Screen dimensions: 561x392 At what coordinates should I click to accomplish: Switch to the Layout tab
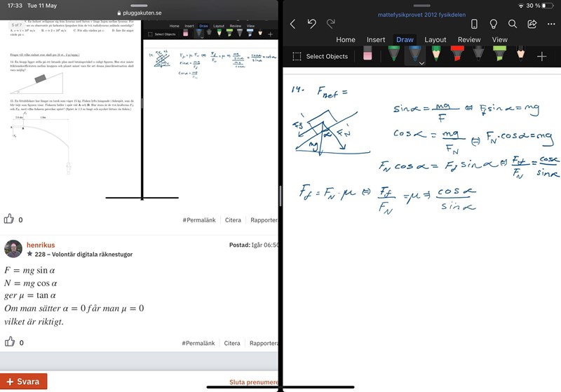click(x=435, y=40)
